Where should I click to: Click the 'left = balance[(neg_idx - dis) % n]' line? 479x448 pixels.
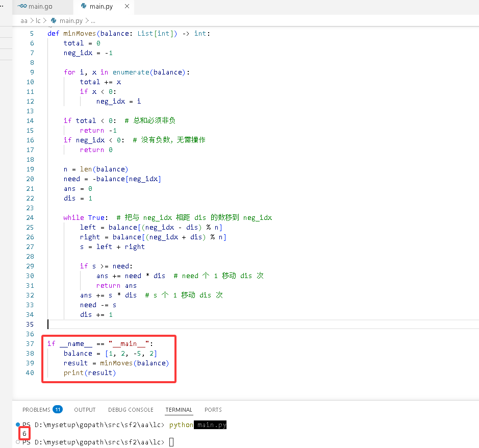(x=151, y=228)
